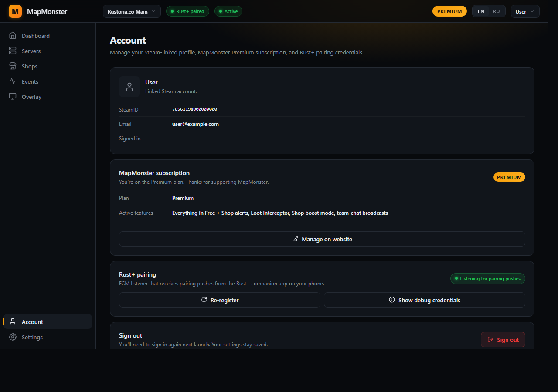Click the Listening for pairing pushes badge
Screen dimensions: 558x392
487,279
